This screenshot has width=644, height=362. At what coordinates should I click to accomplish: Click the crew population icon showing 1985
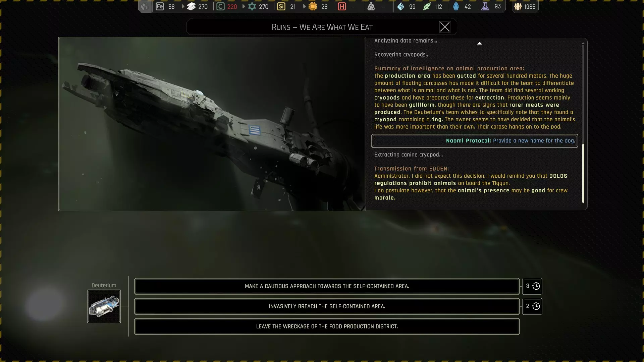[x=518, y=6]
